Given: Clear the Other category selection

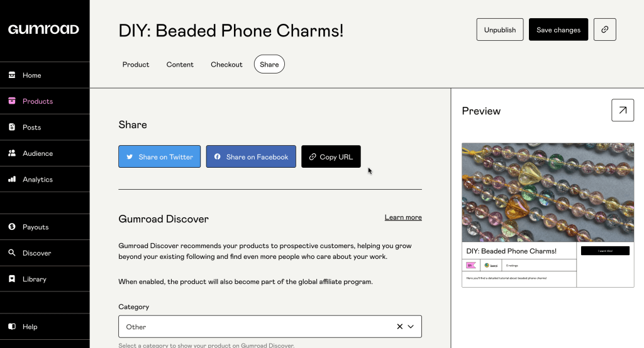Looking at the screenshot, I should pyautogui.click(x=399, y=327).
